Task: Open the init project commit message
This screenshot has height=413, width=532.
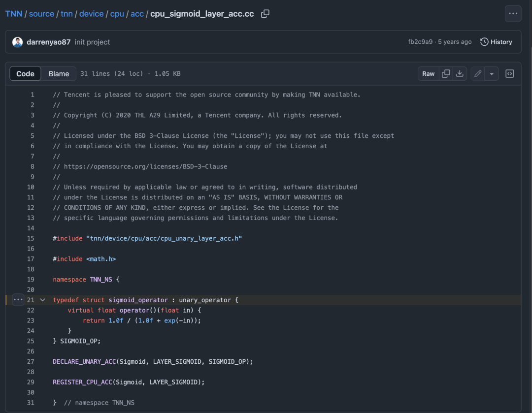Action: (x=92, y=42)
